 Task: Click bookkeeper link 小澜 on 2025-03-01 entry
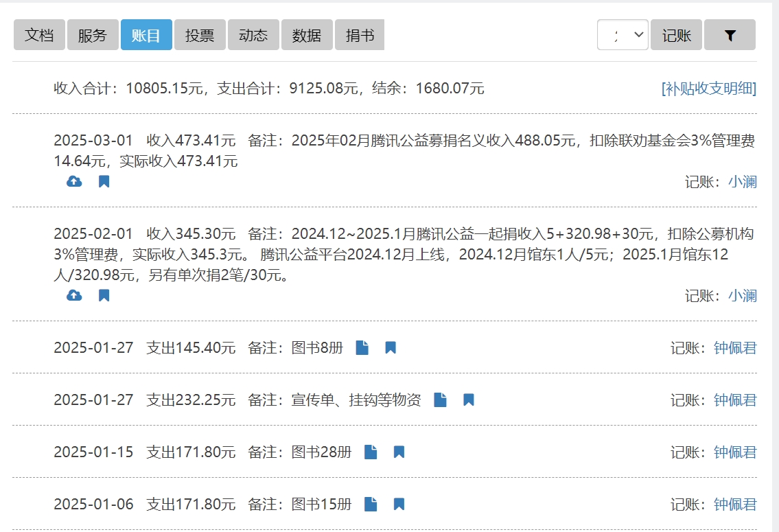pos(742,182)
